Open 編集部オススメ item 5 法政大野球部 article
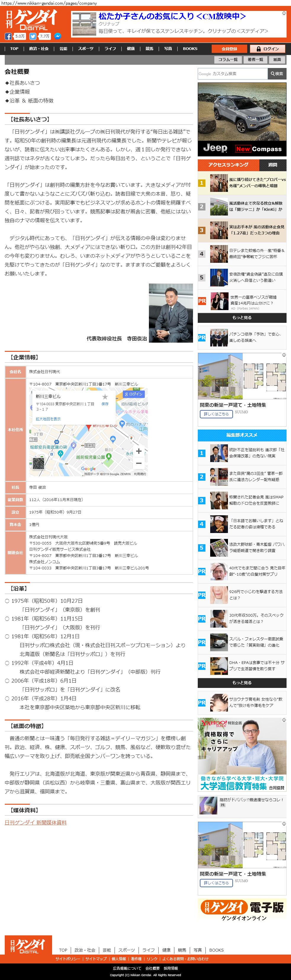Screen dimensions: 291x980 pyautogui.click(x=242, y=547)
